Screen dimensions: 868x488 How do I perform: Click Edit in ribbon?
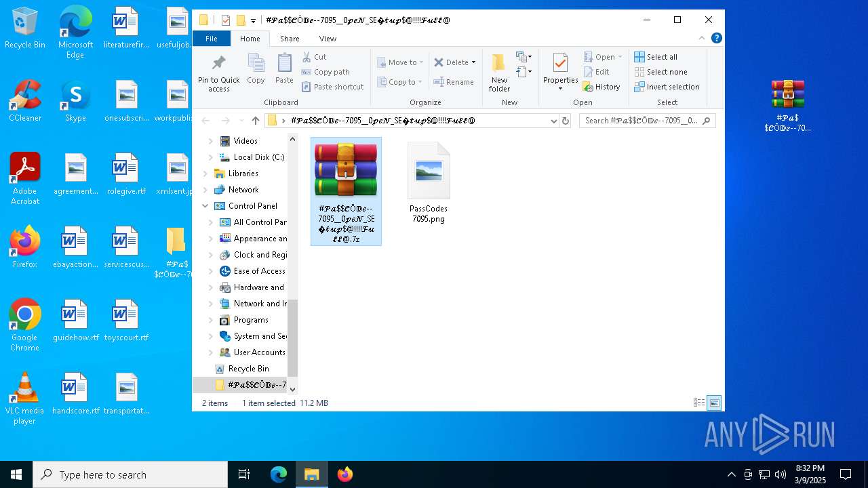[x=596, y=72]
